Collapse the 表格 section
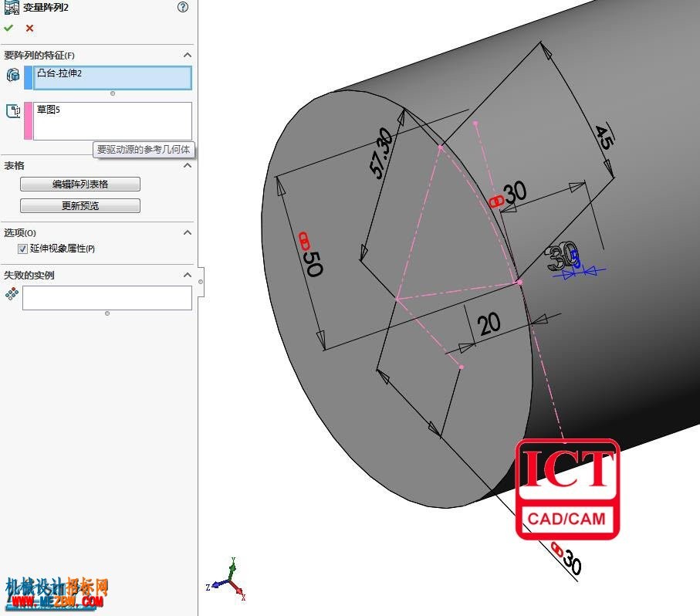Viewport: 700px width, 616px height. click(x=188, y=165)
